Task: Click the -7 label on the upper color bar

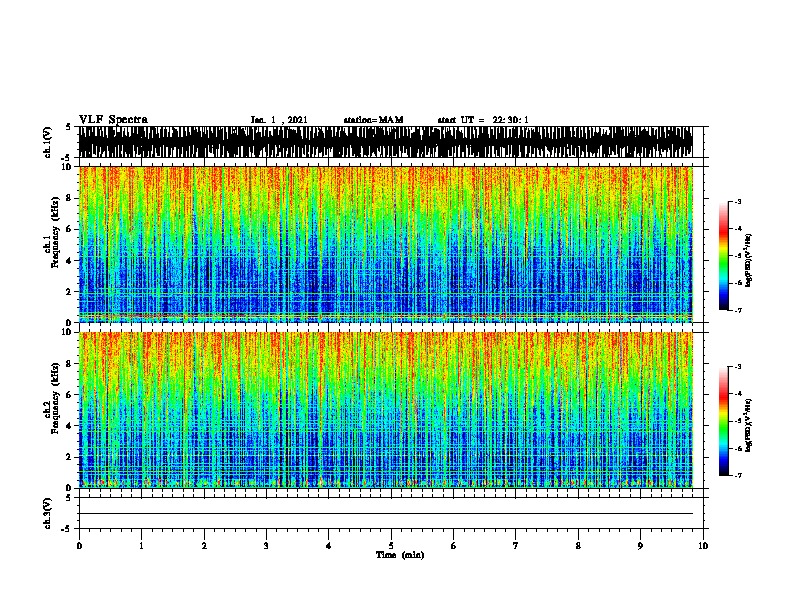Action: 738,310
